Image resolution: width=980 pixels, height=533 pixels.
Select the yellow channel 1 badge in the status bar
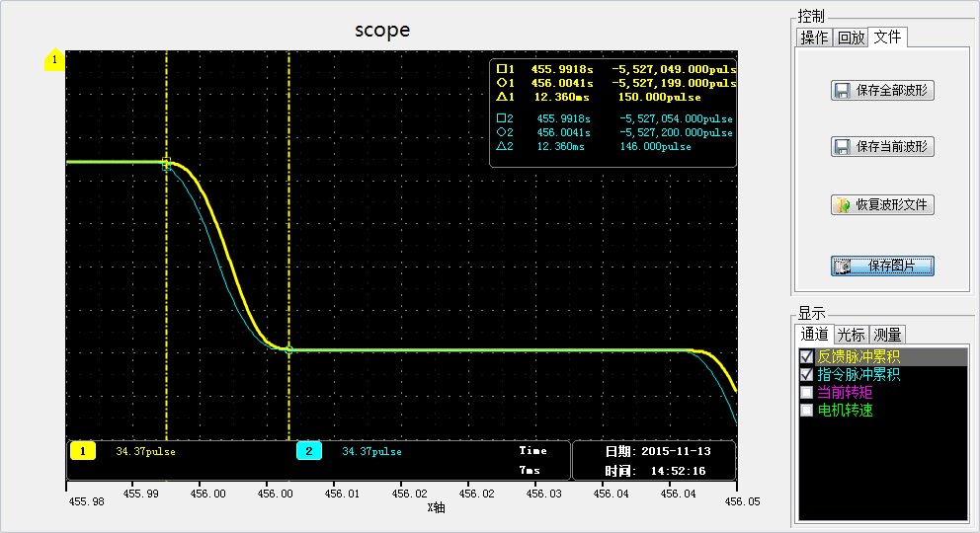pyautogui.click(x=82, y=451)
